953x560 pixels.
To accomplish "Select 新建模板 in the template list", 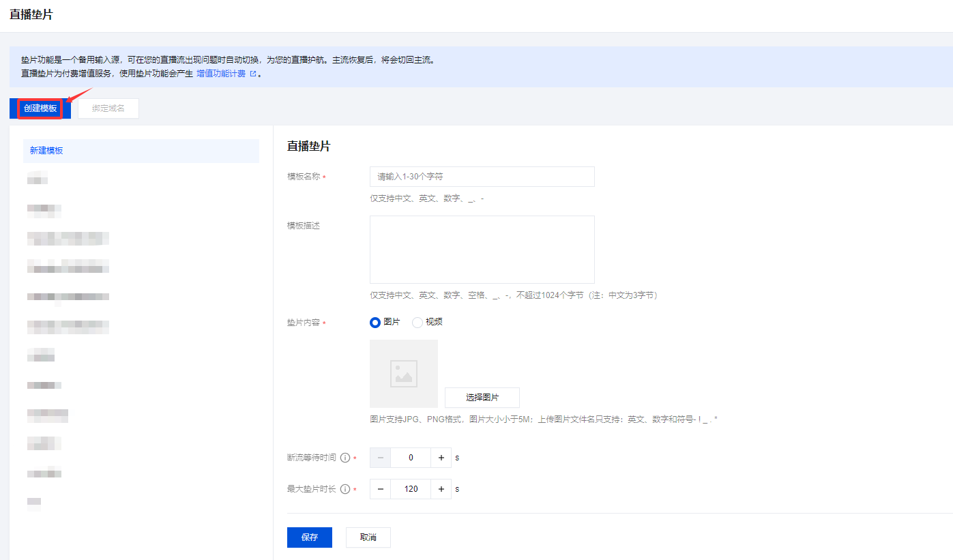I will tap(141, 151).
